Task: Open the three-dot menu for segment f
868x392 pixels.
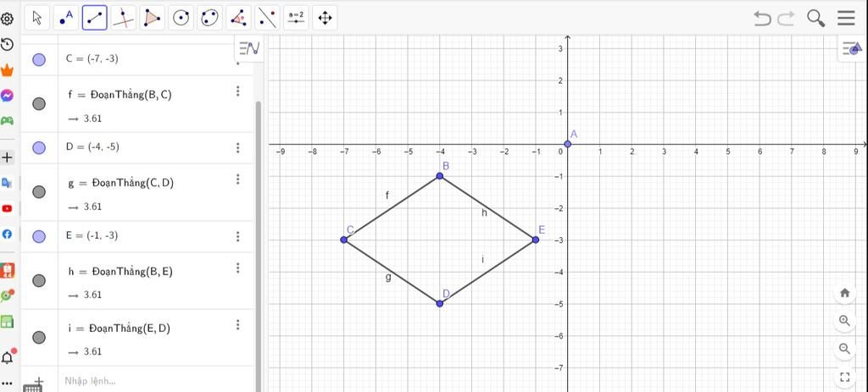Action: (x=238, y=91)
